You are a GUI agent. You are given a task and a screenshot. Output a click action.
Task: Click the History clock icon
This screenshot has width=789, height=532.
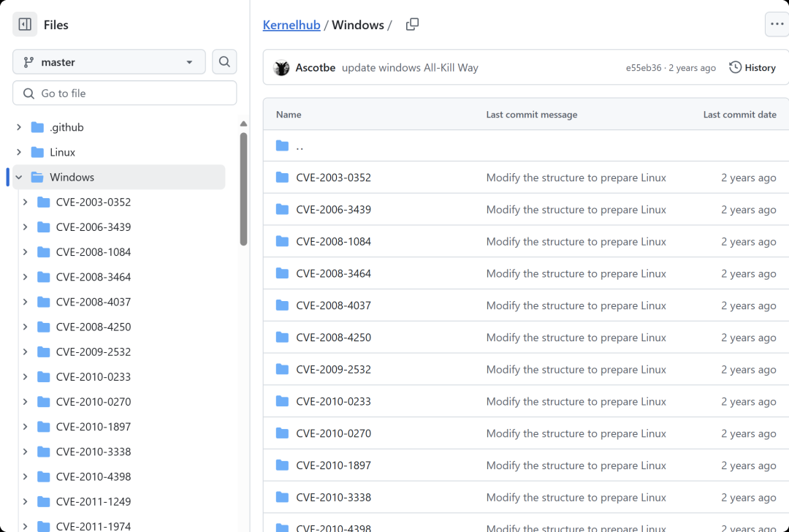[x=735, y=67]
